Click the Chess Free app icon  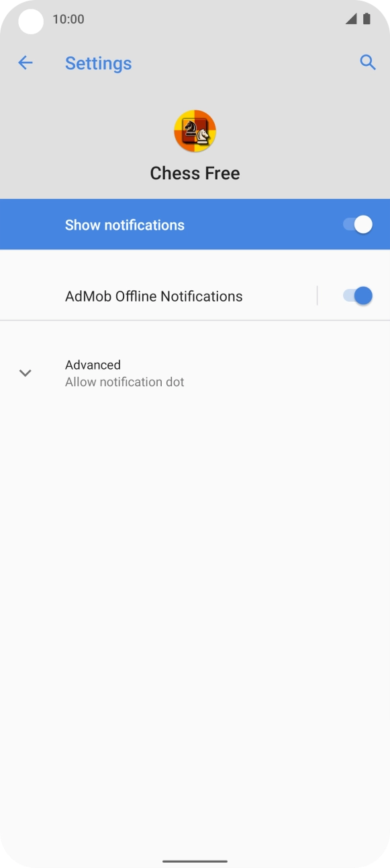pos(195,131)
